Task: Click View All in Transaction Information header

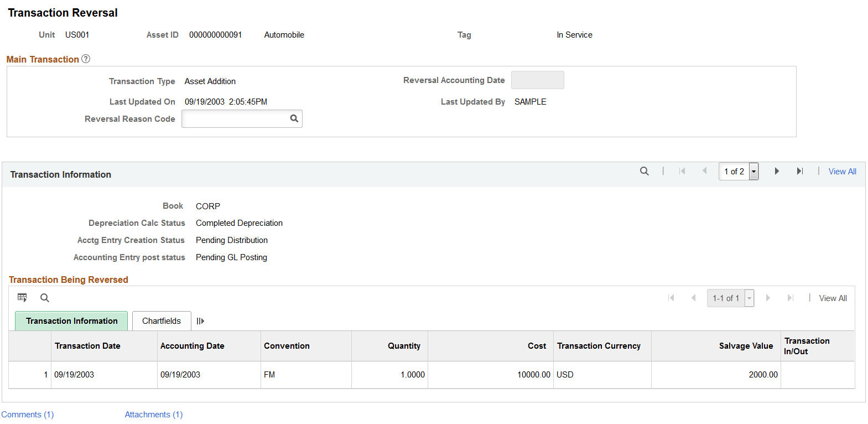Action: pos(842,172)
